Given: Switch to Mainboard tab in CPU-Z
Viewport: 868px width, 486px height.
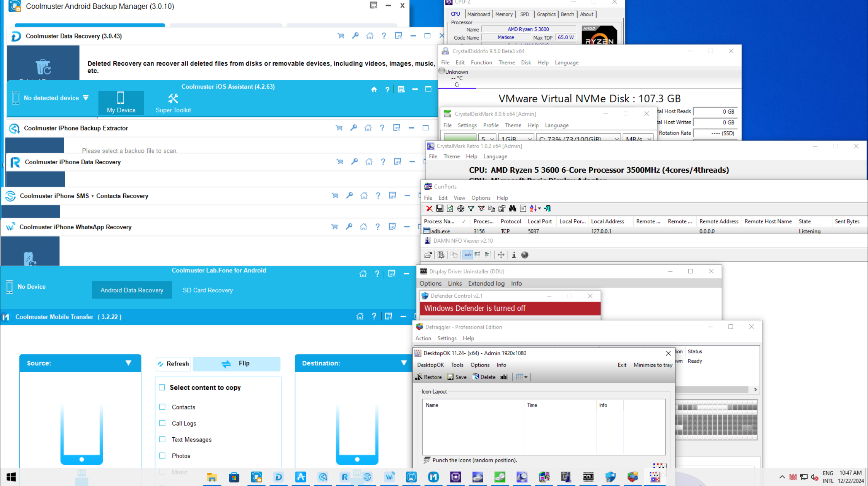Looking at the screenshot, I should click(x=479, y=14).
